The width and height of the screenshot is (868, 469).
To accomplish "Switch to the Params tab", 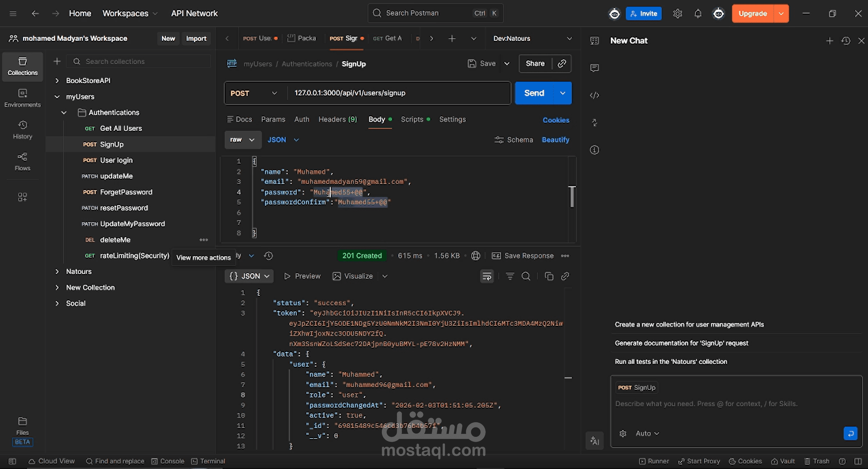I will pyautogui.click(x=273, y=120).
